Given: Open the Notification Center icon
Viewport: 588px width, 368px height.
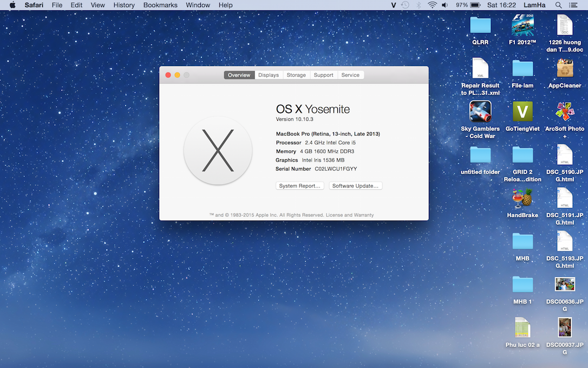Looking at the screenshot, I should (x=573, y=5).
